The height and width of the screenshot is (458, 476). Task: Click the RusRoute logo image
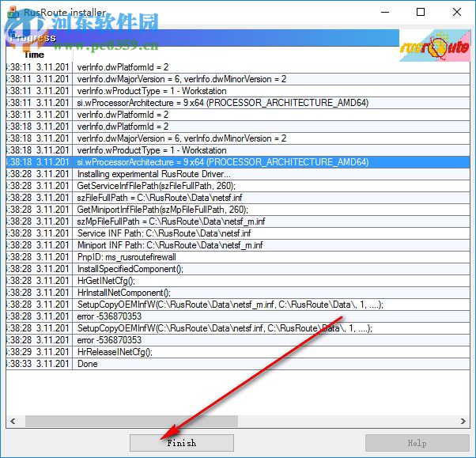point(435,46)
